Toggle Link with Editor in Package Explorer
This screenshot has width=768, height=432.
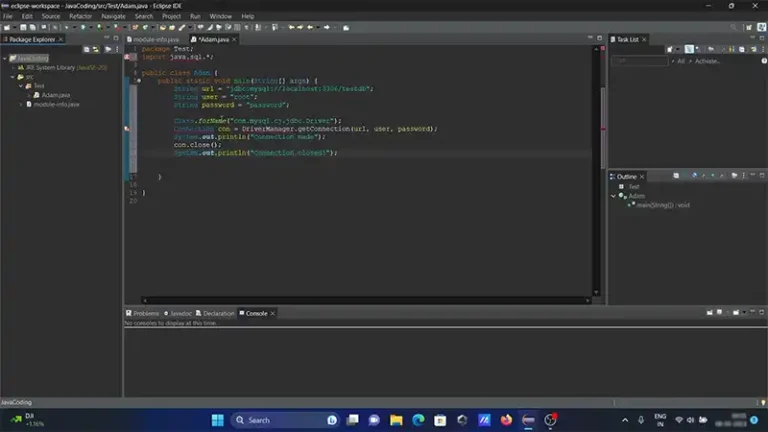(x=96, y=49)
